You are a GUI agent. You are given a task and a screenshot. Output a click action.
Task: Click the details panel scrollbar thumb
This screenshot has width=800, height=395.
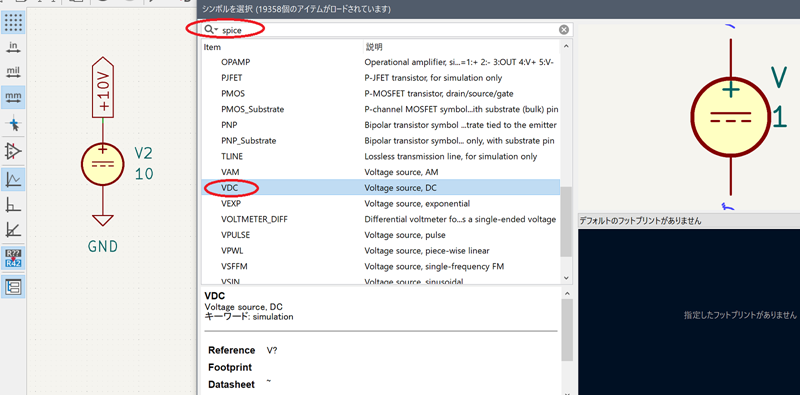click(566, 330)
